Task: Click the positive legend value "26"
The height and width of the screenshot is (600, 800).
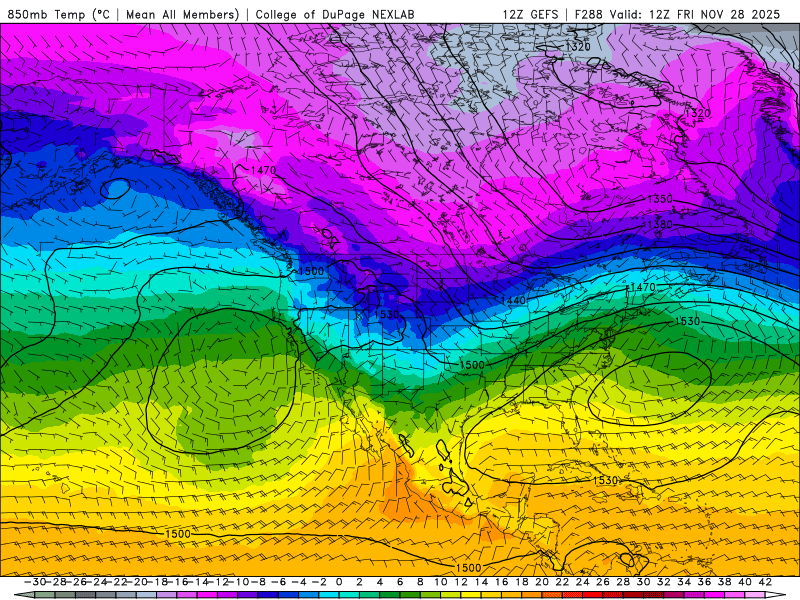Action: point(603,582)
